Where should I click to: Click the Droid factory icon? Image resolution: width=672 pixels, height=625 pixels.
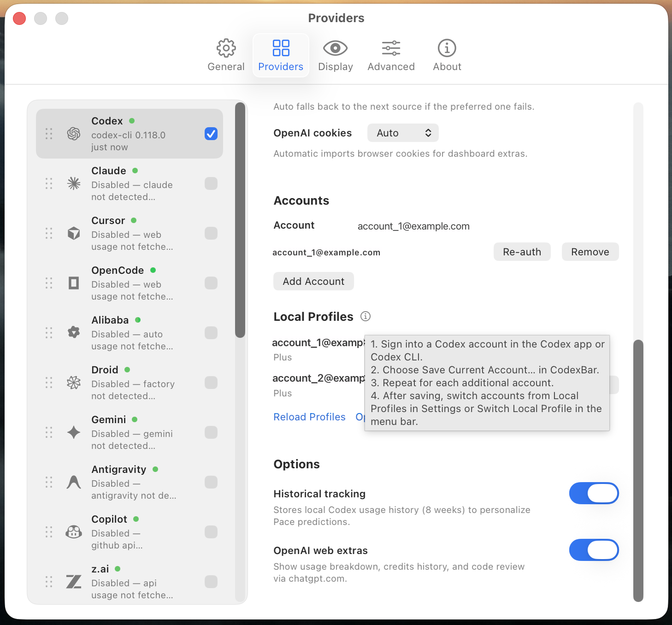74,383
